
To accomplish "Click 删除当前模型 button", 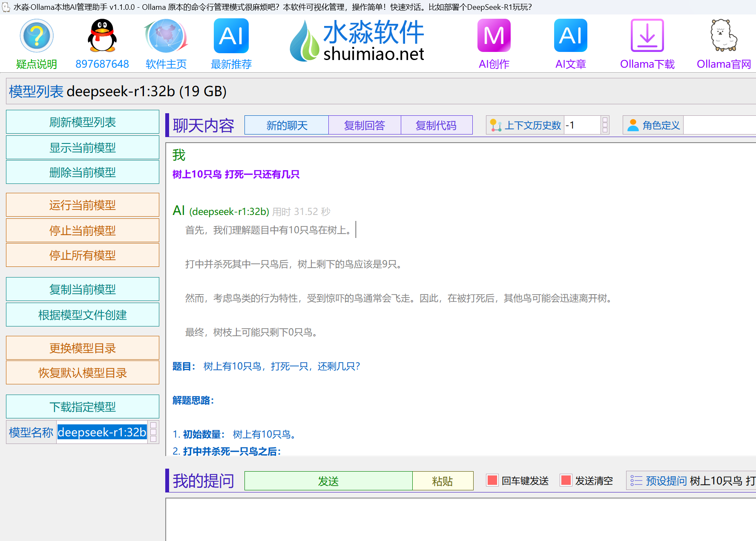I will 83,172.
